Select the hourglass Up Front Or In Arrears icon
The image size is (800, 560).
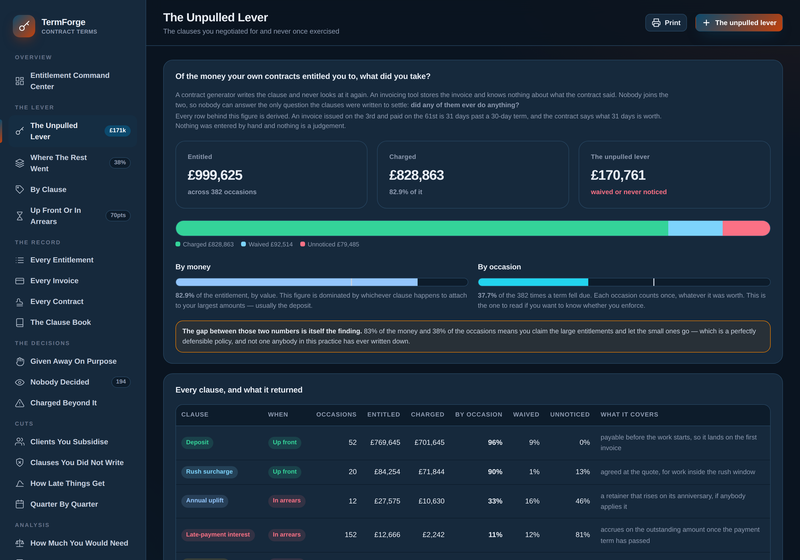(x=19, y=216)
